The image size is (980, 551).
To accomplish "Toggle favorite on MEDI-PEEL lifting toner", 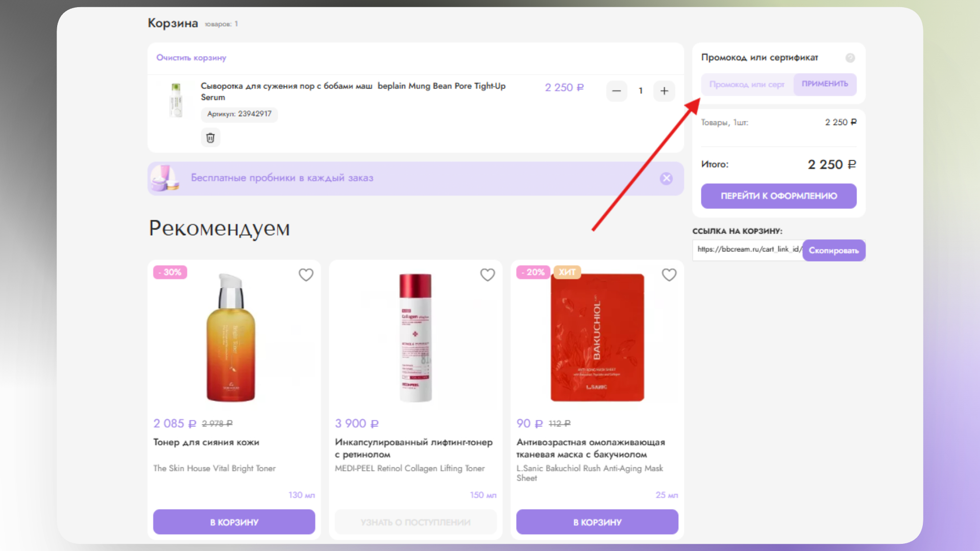I will [x=487, y=274].
